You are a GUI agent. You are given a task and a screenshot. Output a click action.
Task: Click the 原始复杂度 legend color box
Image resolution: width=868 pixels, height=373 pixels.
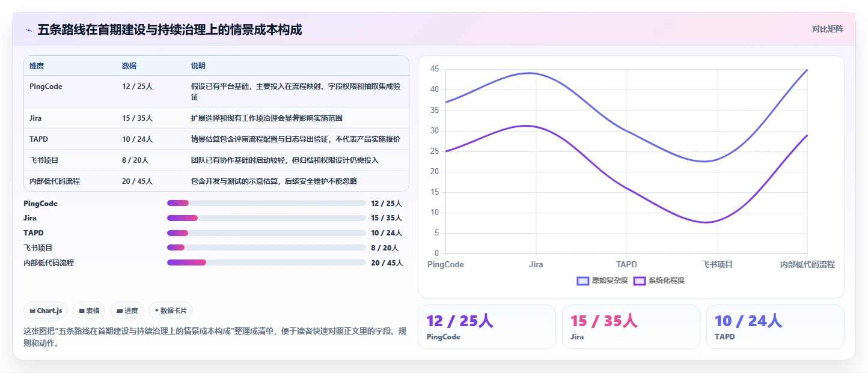[x=582, y=281]
